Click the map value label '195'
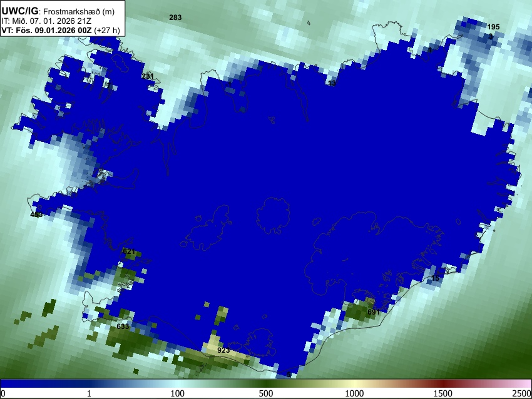532x399 pixels. [493, 27]
